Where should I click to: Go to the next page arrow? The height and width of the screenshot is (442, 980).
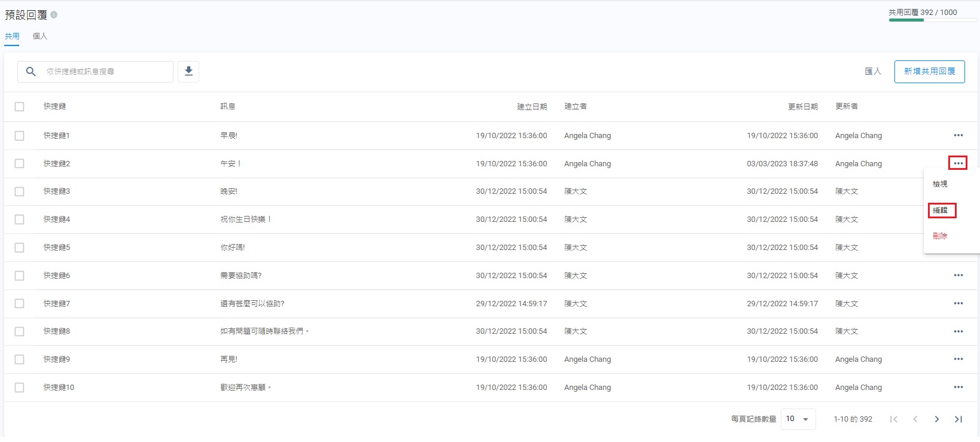click(936, 419)
